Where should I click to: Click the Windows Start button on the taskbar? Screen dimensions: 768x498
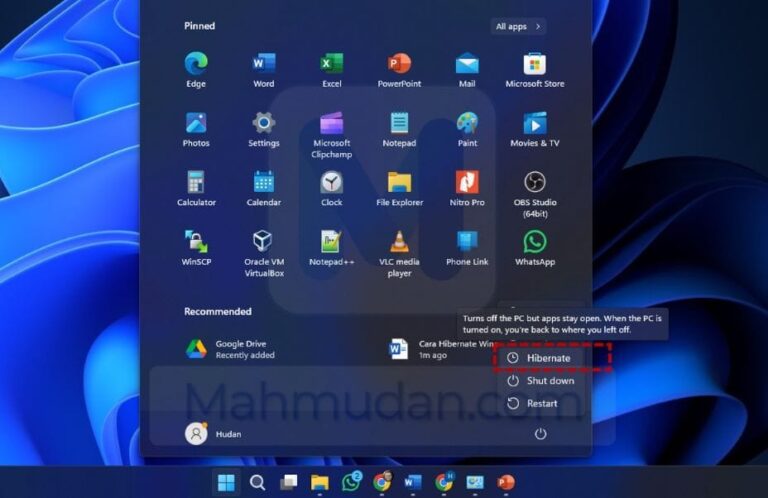click(x=226, y=483)
